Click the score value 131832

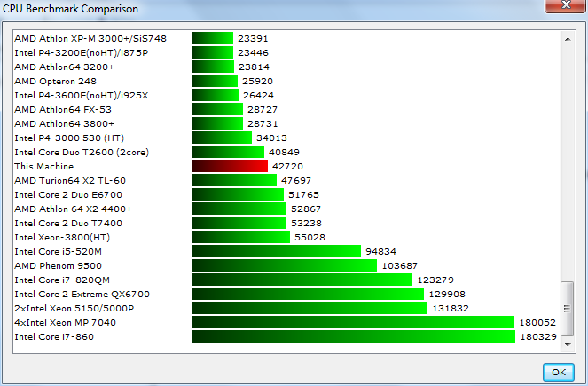pyautogui.click(x=451, y=308)
